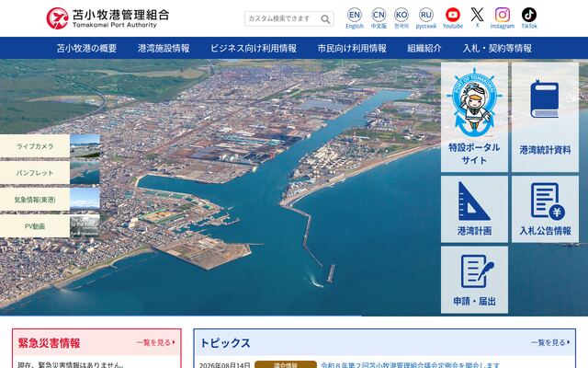Open the 組織紹介 menu
This screenshot has width=588, height=368.
[424, 48]
